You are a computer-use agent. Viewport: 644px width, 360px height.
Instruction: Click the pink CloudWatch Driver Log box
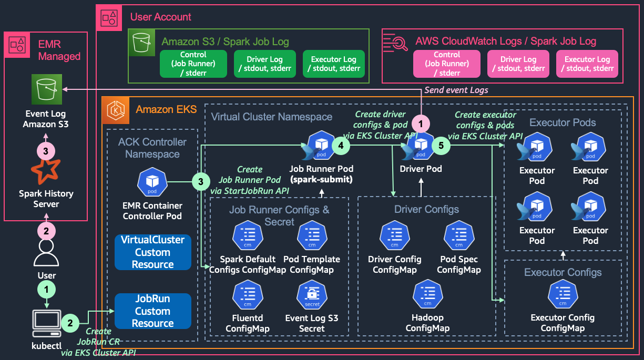coord(518,64)
